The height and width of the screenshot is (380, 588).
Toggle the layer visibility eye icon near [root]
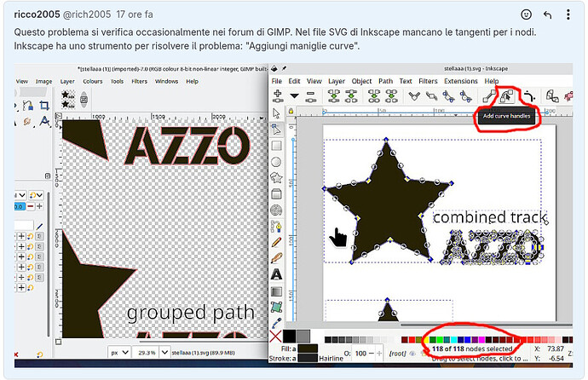(x=413, y=352)
